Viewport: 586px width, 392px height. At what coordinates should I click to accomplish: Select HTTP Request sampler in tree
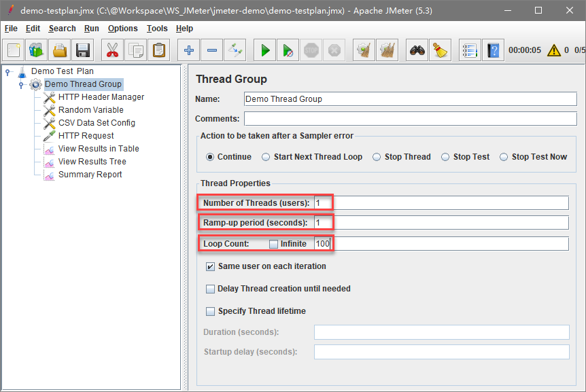click(86, 135)
